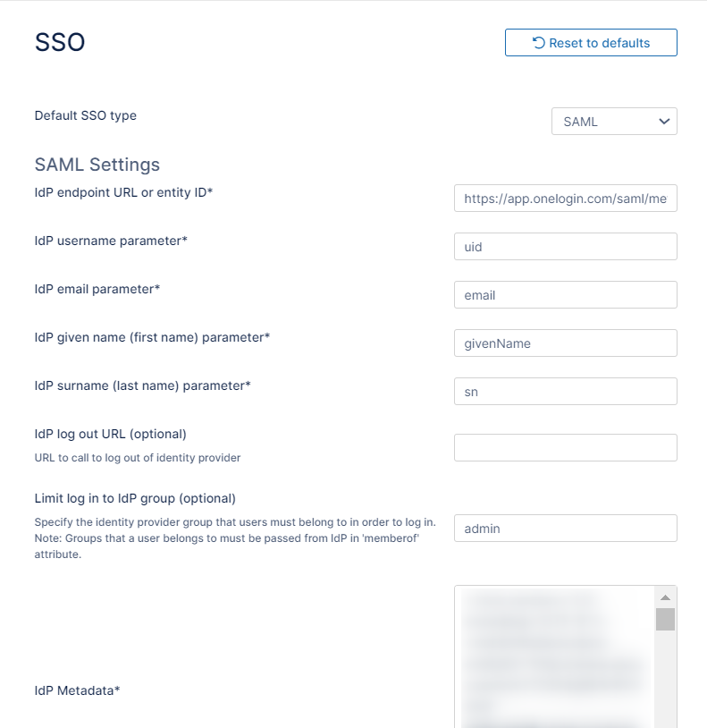Click the empty IdP log out URL field
Image resolution: width=707 pixels, height=728 pixels.
(565, 448)
